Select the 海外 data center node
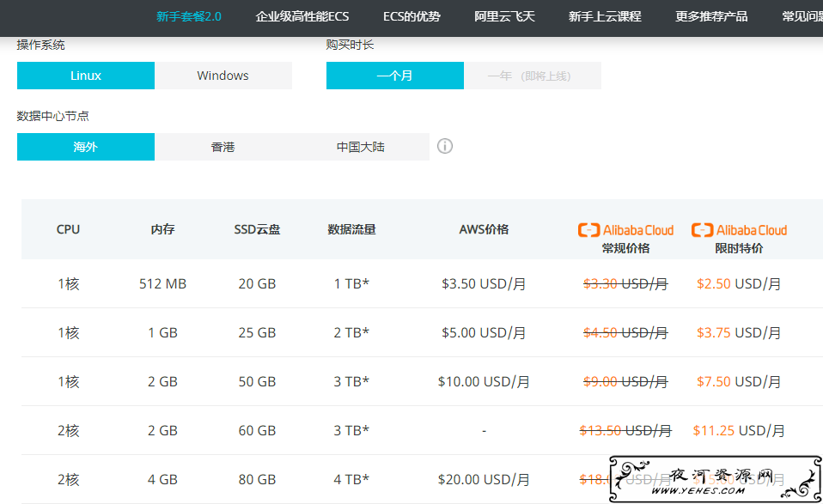 pos(86,147)
